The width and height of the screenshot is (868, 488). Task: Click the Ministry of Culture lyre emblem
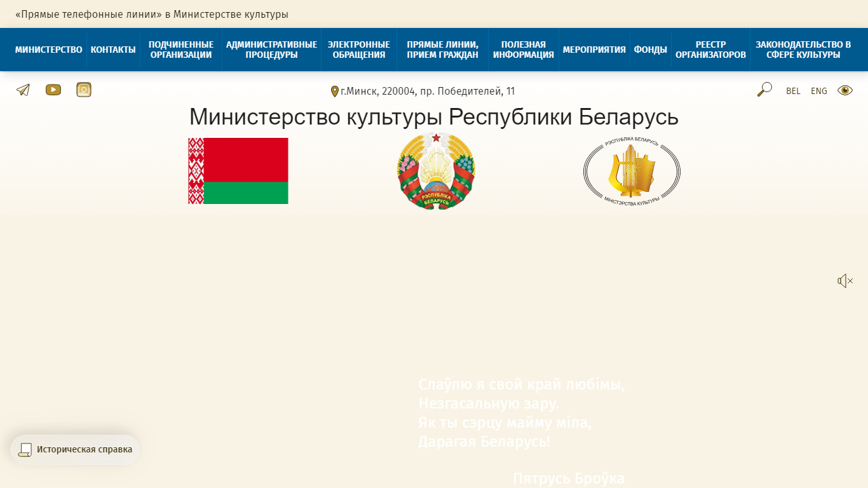[x=632, y=171]
